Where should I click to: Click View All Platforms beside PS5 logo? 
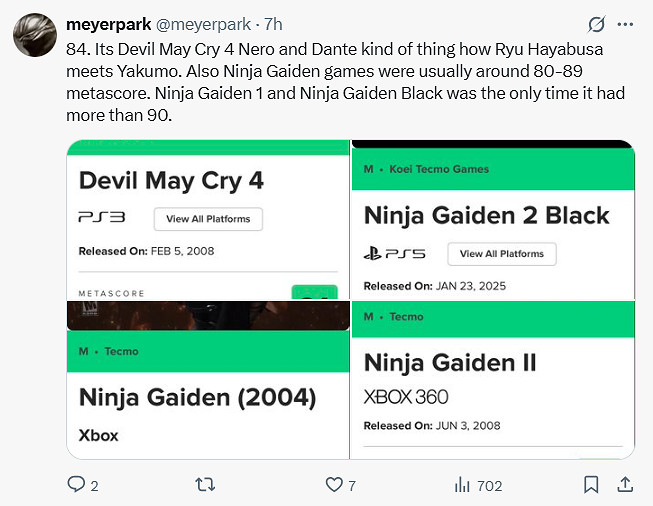click(501, 254)
